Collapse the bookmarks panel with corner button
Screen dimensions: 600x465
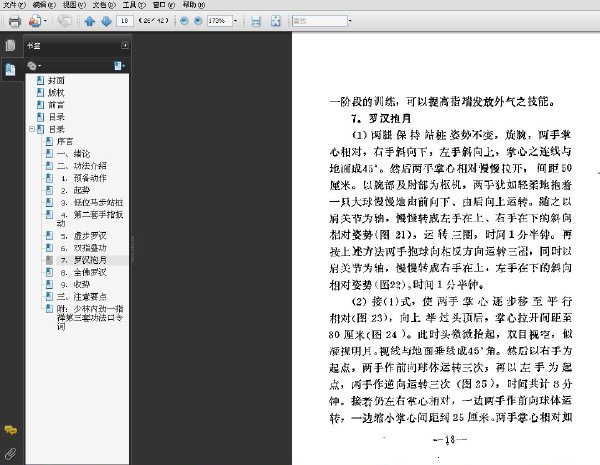click(125, 45)
